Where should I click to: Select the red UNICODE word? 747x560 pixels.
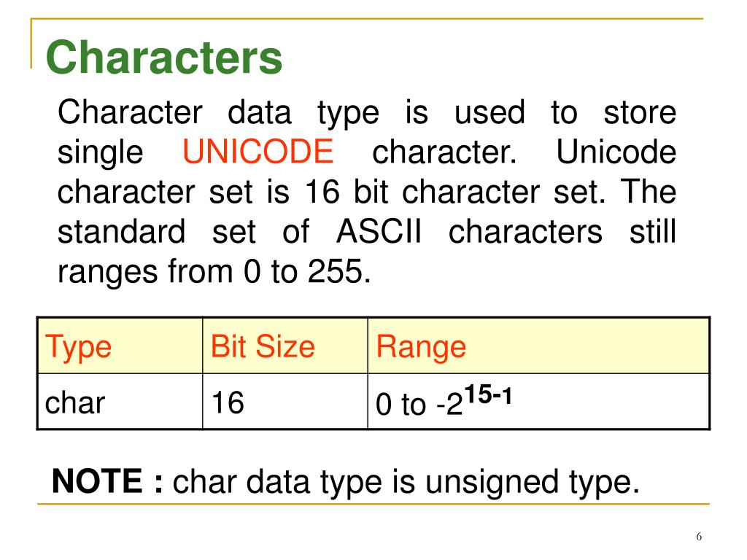258,152
